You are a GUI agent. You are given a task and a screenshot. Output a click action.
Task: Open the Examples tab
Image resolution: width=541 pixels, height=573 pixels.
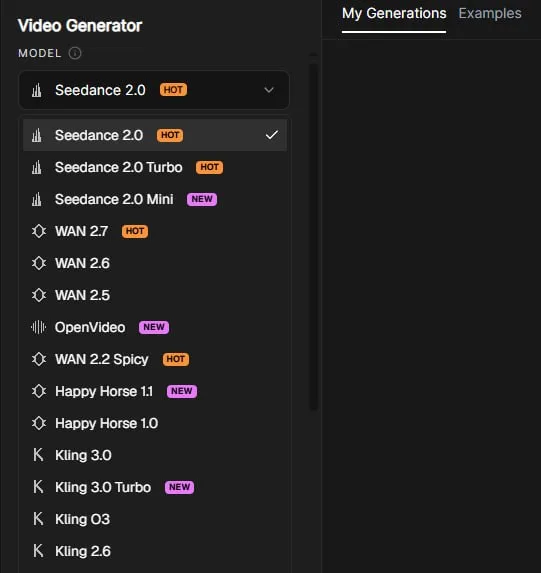490,14
